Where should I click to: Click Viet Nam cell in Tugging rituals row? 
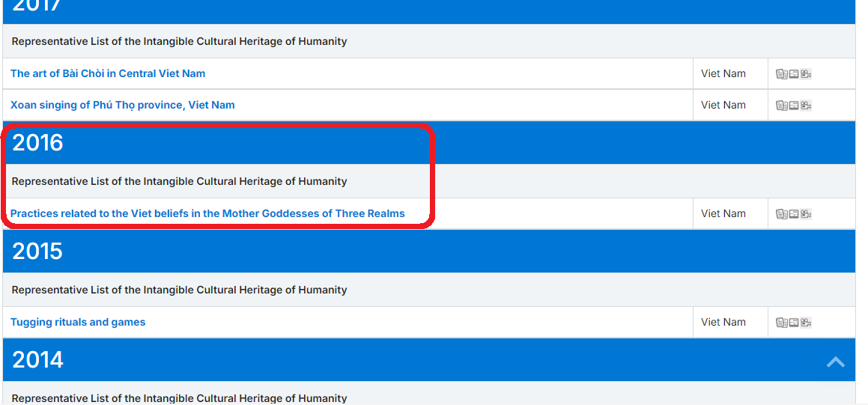(723, 322)
